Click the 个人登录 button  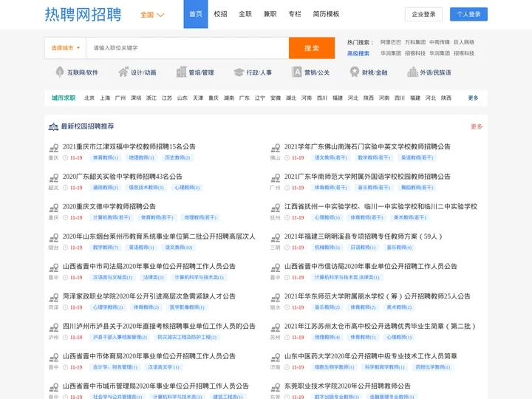(468, 14)
